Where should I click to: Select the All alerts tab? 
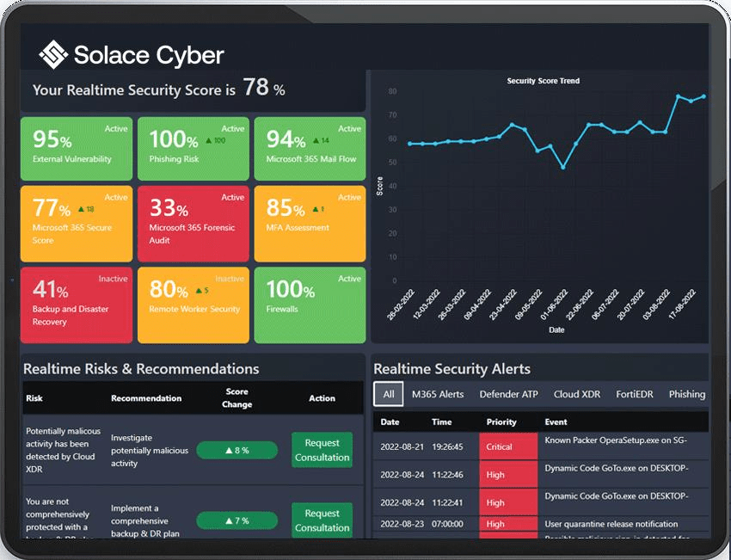tap(389, 395)
